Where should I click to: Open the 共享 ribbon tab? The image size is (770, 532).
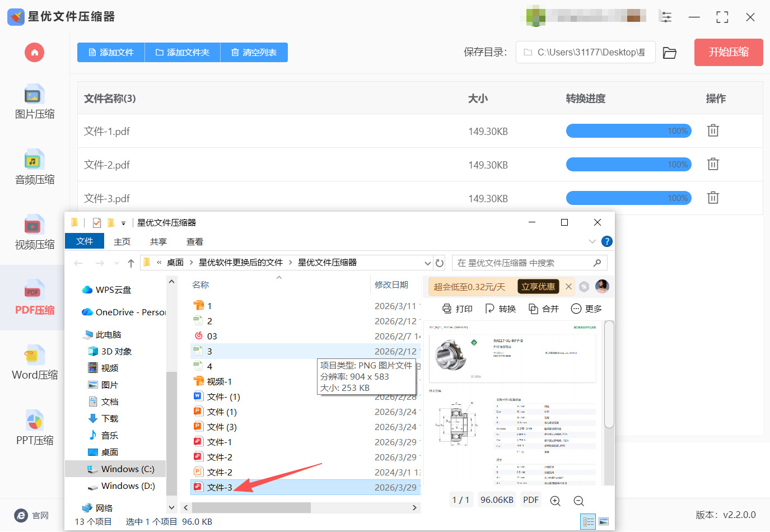coord(158,241)
